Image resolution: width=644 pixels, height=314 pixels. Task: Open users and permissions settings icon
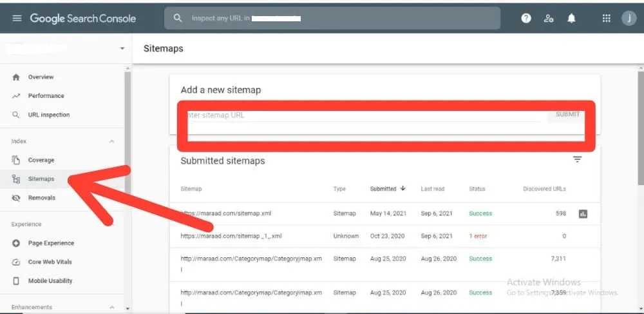click(x=549, y=18)
